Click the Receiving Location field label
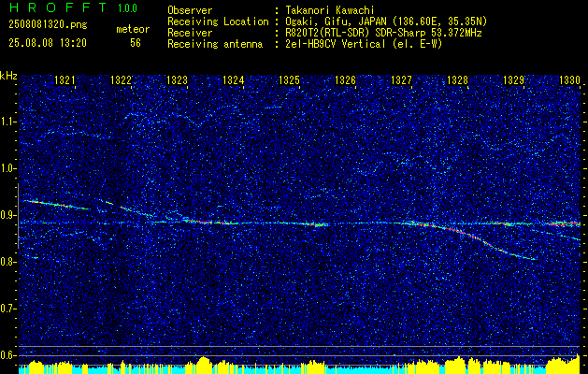 218,22
